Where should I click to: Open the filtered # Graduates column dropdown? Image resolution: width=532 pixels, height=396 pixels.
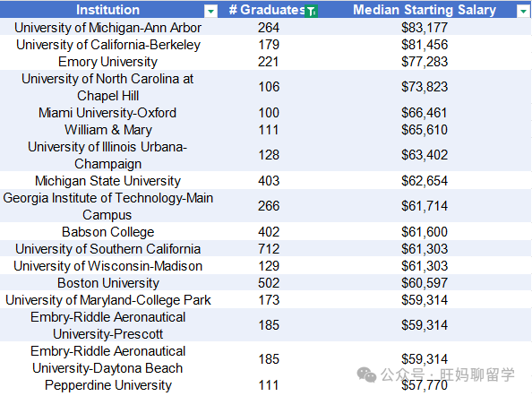(312, 12)
